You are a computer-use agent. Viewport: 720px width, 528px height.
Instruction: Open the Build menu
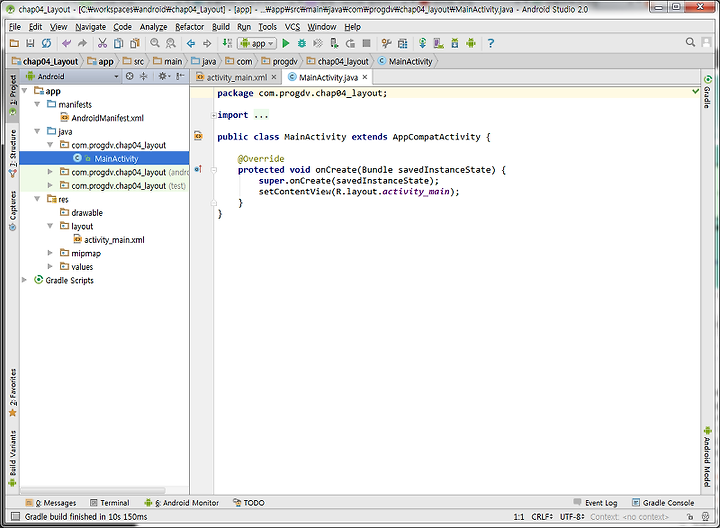point(221,27)
